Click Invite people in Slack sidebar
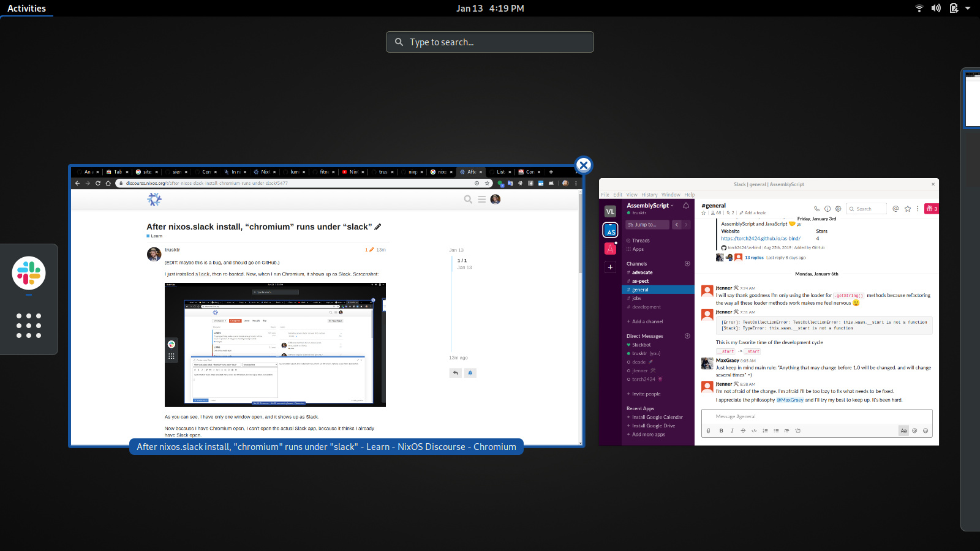Image resolution: width=980 pixels, height=551 pixels. (x=646, y=394)
